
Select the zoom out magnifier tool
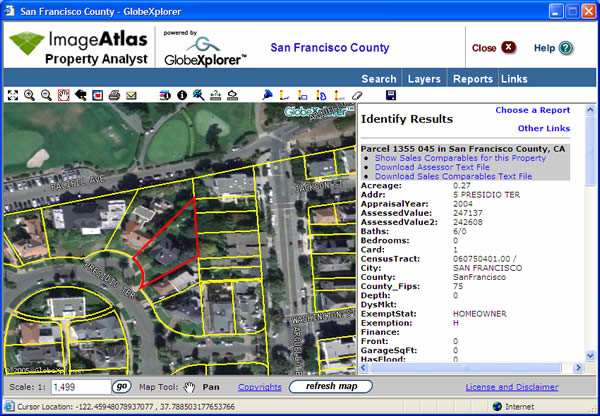tap(46, 95)
